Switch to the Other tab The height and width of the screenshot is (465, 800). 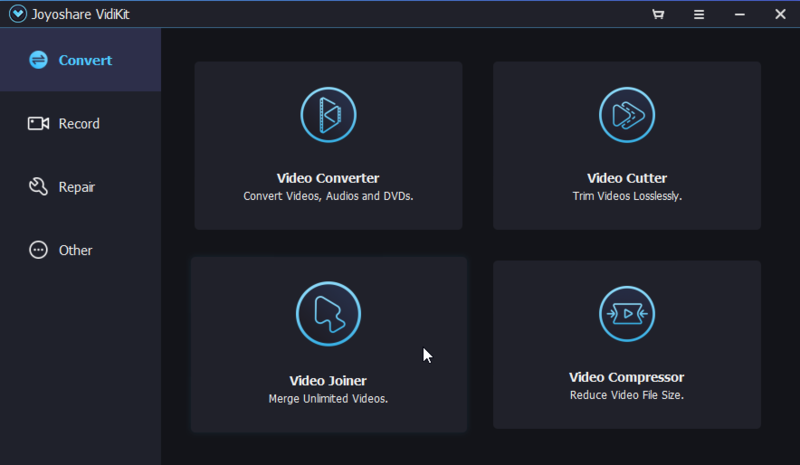(81, 250)
